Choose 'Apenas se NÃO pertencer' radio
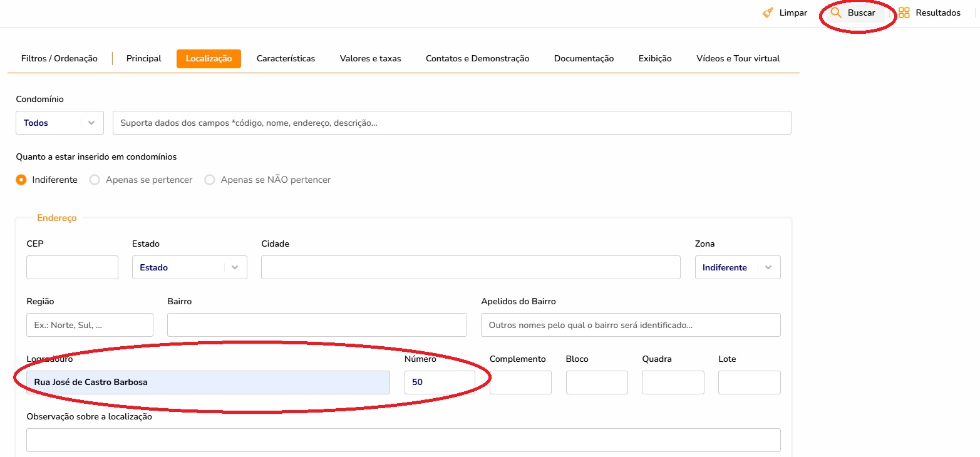The image size is (980, 457). [210, 180]
